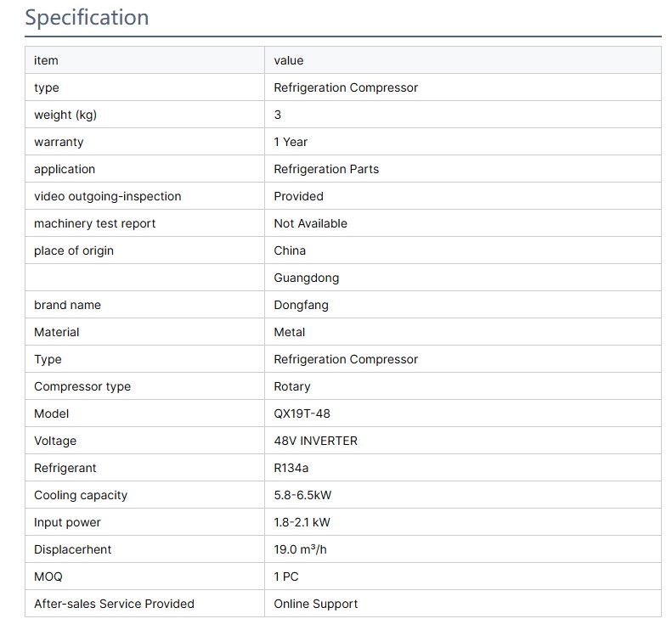This screenshot has width=672, height=630.
Task: Click the 'Metal' material value
Action: [x=290, y=332]
